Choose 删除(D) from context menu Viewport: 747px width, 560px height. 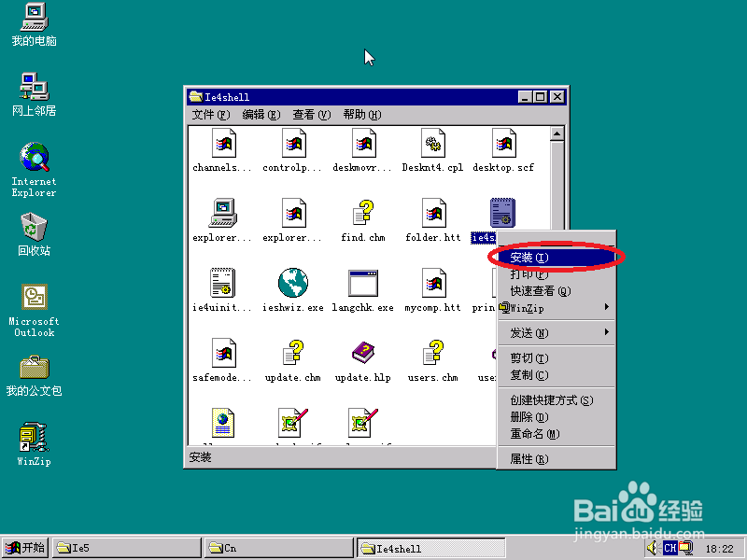[x=556, y=416]
